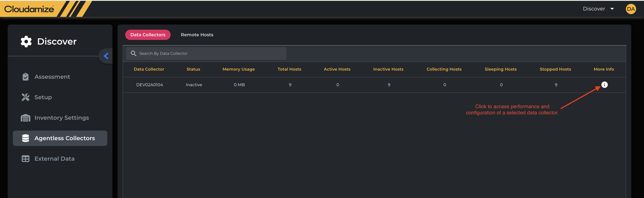Click the Setup tools icon
Image resolution: width=644 pixels, height=198 pixels.
[26, 97]
